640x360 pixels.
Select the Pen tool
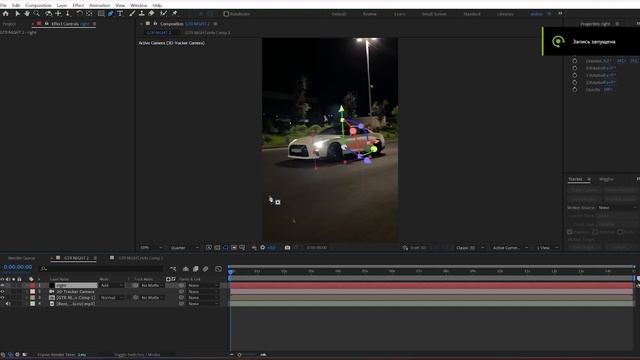(x=110, y=13)
